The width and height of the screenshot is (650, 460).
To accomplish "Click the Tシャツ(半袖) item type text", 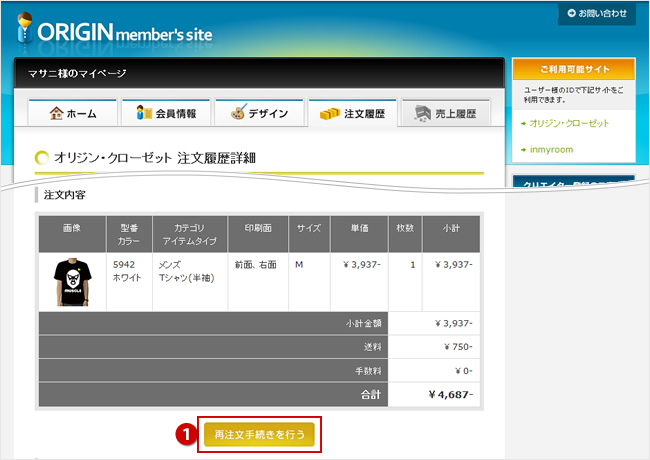I will pos(187,278).
